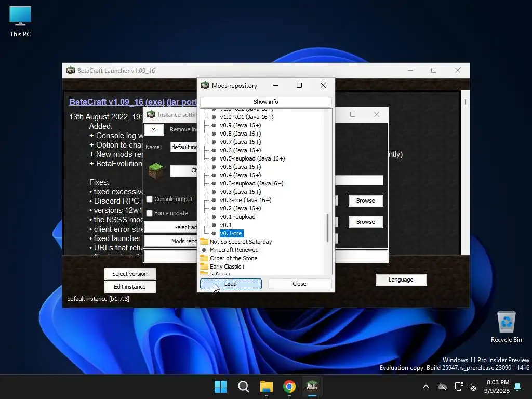The height and width of the screenshot is (399, 532).
Task: Select v0.5-reupload (Java 16+) entry
Action: pyautogui.click(x=252, y=158)
